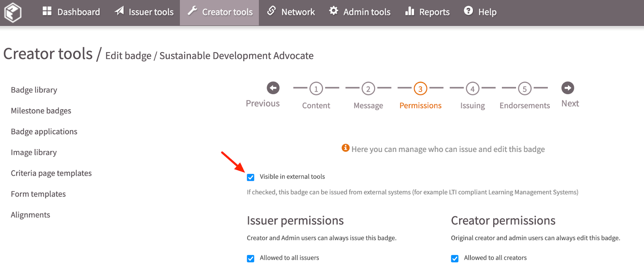The image size is (644, 268).
Task: Click the Previous left-arrow icon
Action: click(x=273, y=88)
